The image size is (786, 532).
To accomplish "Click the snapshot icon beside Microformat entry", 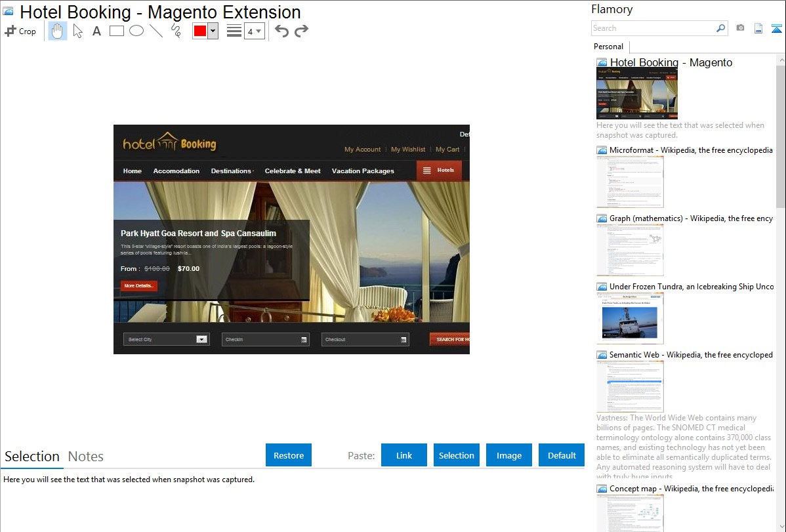I will (x=602, y=150).
